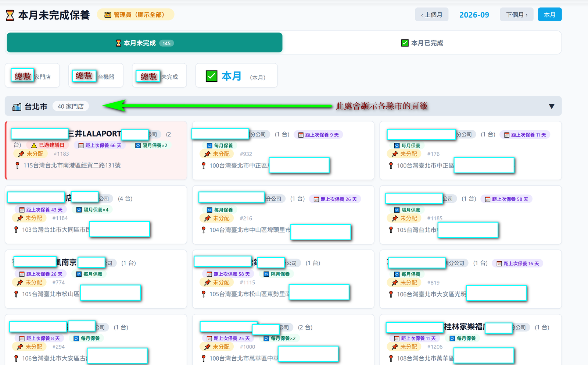The image size is (588, 365).
Task: Jump to current month with the blue 本月 button
Action: click(x=549, y=15)
